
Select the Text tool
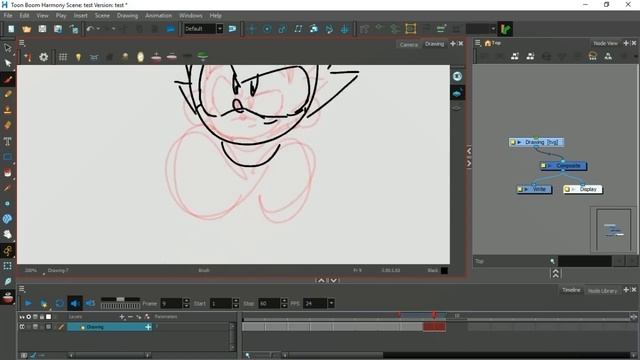point(8,142)
